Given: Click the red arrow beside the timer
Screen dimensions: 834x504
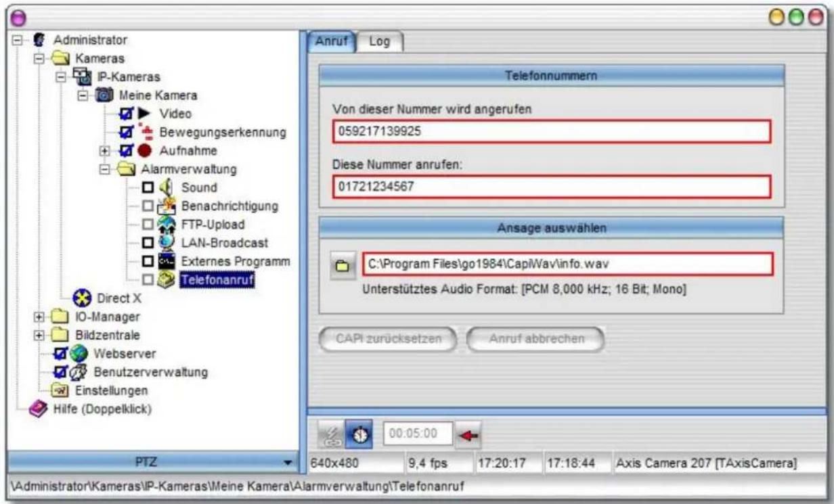Looking at the screenshot, I should (x=467, y=434).
